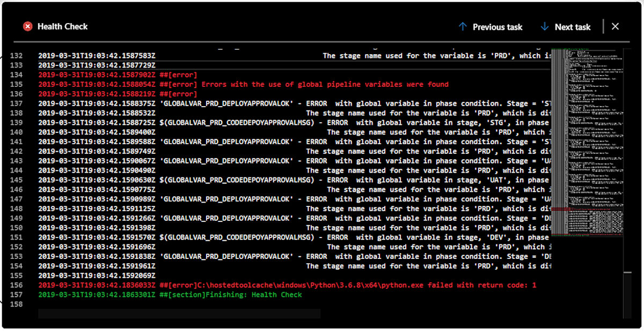644x334 pixels.
Task: Close the log viewer with the X
Action: tap(615, 26)
